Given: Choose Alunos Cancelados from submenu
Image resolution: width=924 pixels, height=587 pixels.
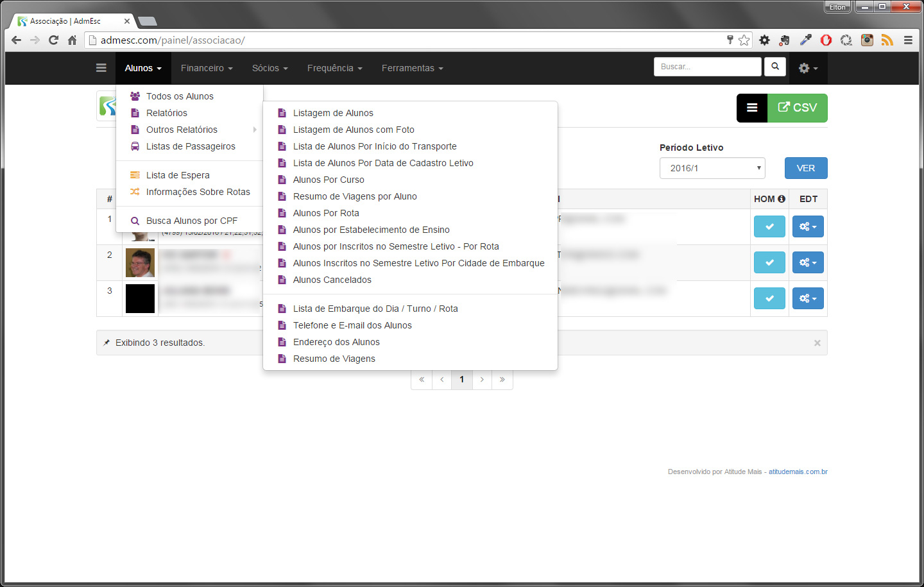Looking at the screenshot, I should (332, 280).
